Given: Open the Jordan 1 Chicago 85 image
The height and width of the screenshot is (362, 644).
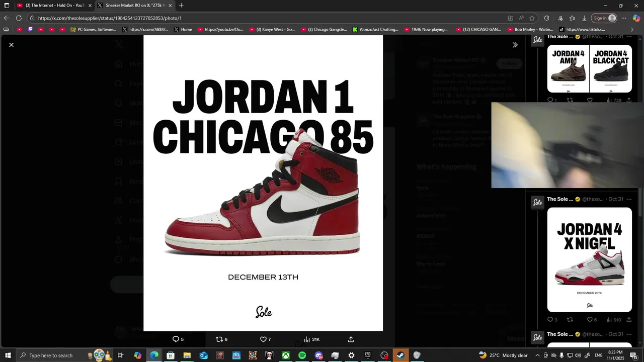Looking at the screenshot, I should point(263,183).
